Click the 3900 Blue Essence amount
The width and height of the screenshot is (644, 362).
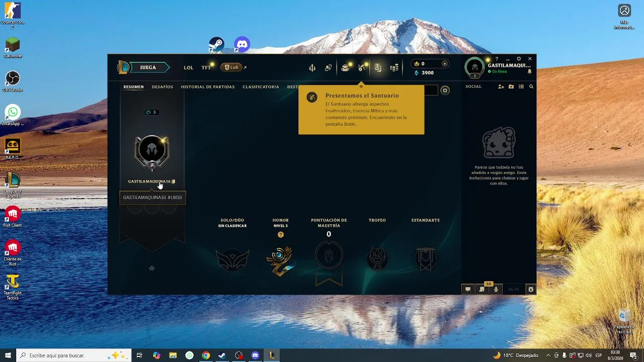click(x=428, y=73)
